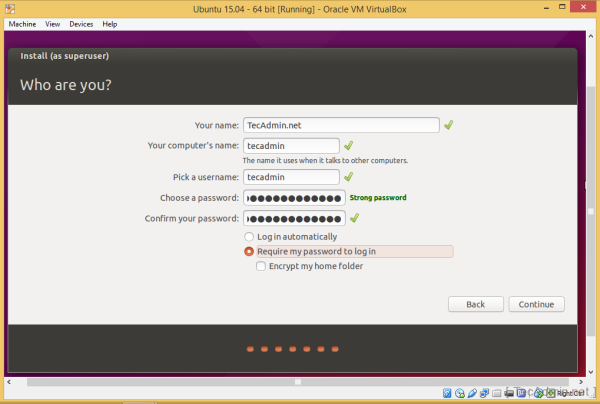The width and height of the screenshot is (600, 404).
Task: Enable Encrypt my home folder checkbox
Action: [x=261, y=266]
